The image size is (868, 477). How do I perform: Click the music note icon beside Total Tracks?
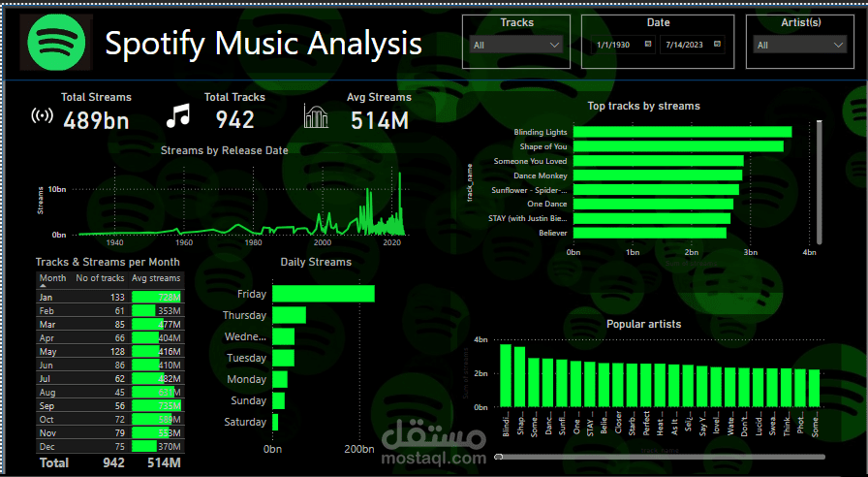[x=178, y=115]
